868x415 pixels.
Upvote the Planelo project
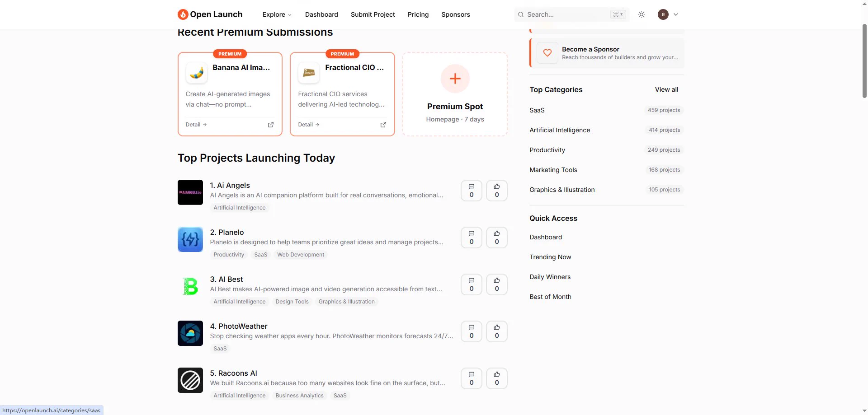[496, 238]
